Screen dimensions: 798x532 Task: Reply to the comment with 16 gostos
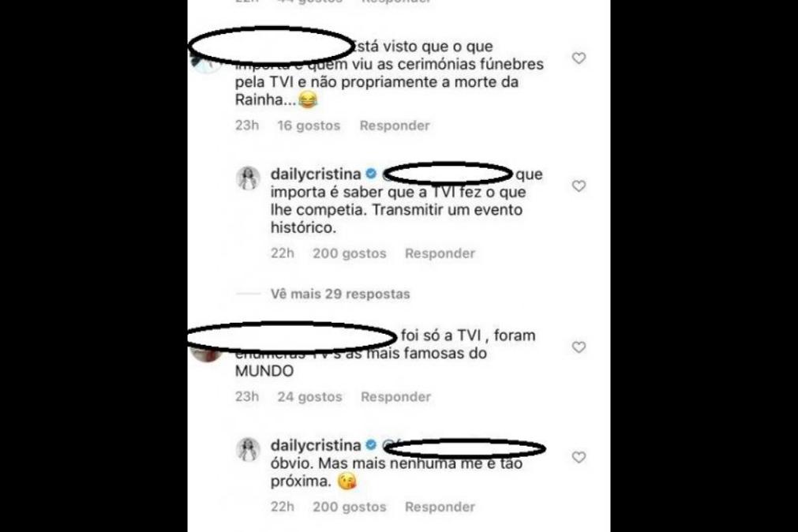point(395,126)
